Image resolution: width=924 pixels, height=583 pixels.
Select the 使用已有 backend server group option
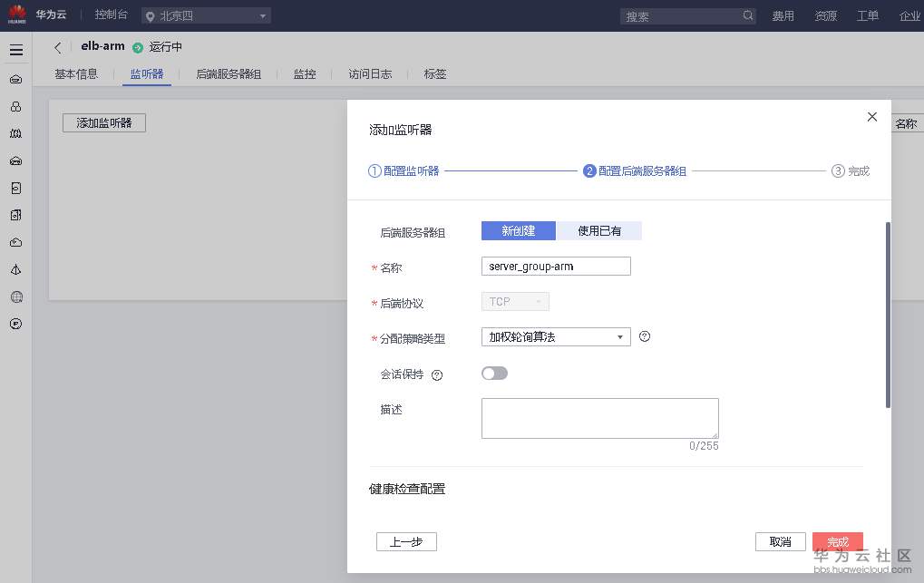coord(599,231)
